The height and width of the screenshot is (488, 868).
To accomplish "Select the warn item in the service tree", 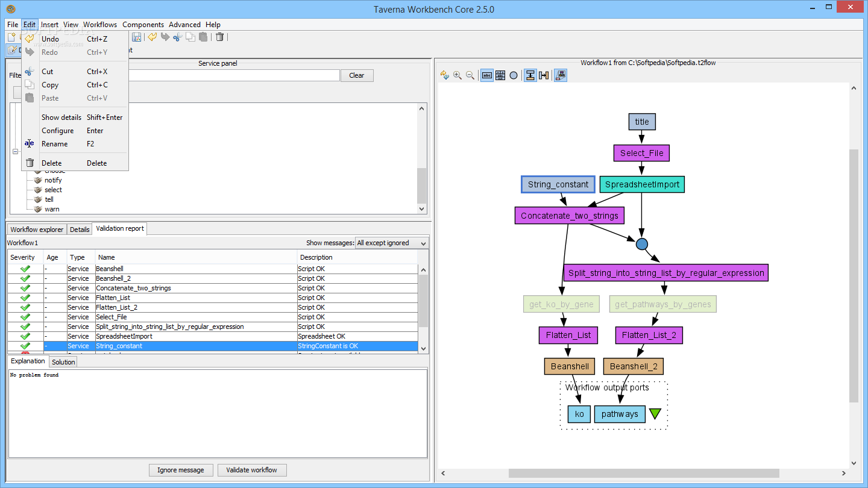I will [52, 209].
